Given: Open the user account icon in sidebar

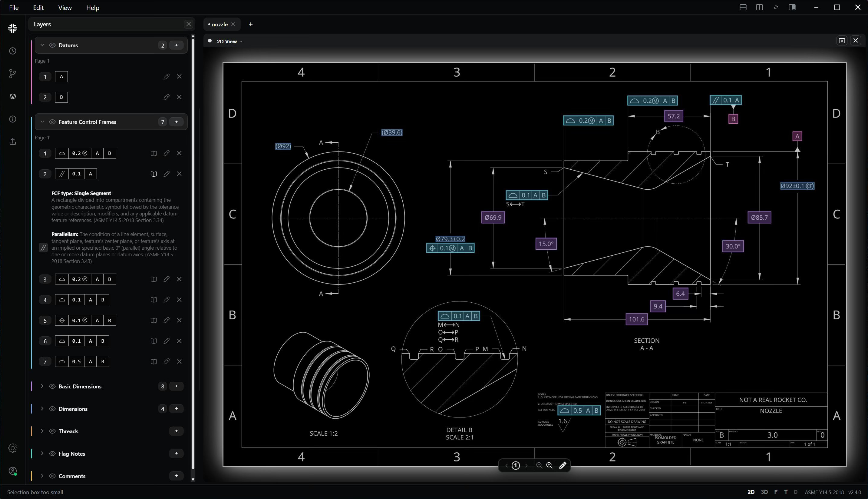Looking at the screenshot, I should tap(13, 471).
